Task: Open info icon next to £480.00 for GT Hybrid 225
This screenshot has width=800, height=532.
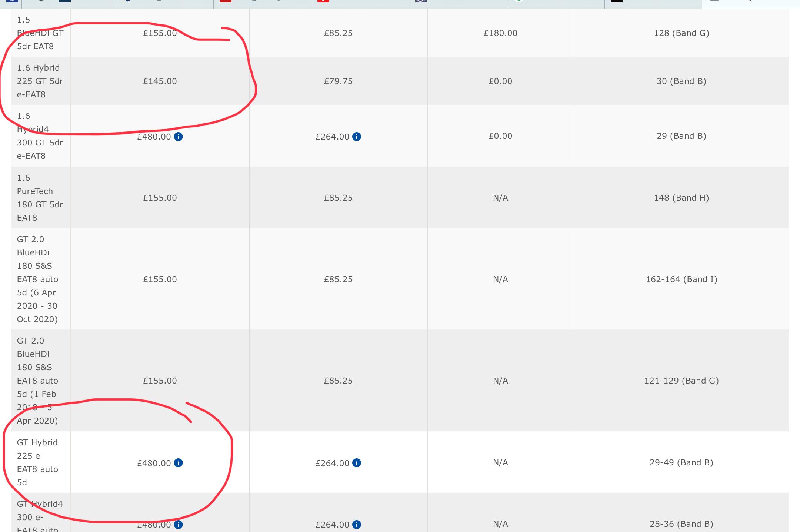Action: [178, 463]
